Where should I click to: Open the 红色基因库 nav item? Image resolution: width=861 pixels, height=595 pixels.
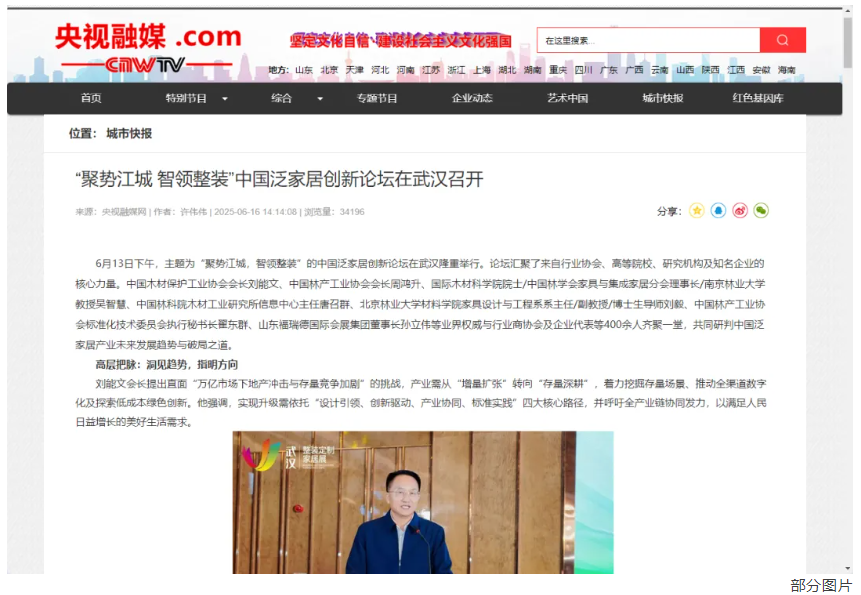pos(758,98)
